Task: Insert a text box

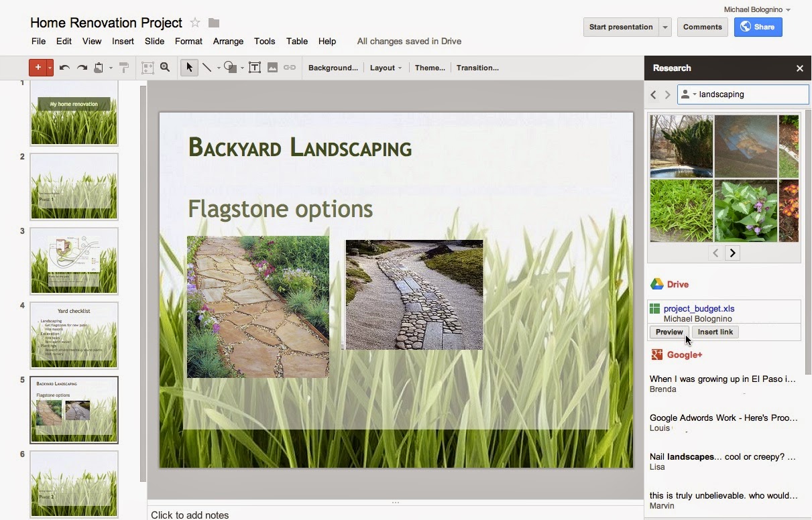Action: 255,68
